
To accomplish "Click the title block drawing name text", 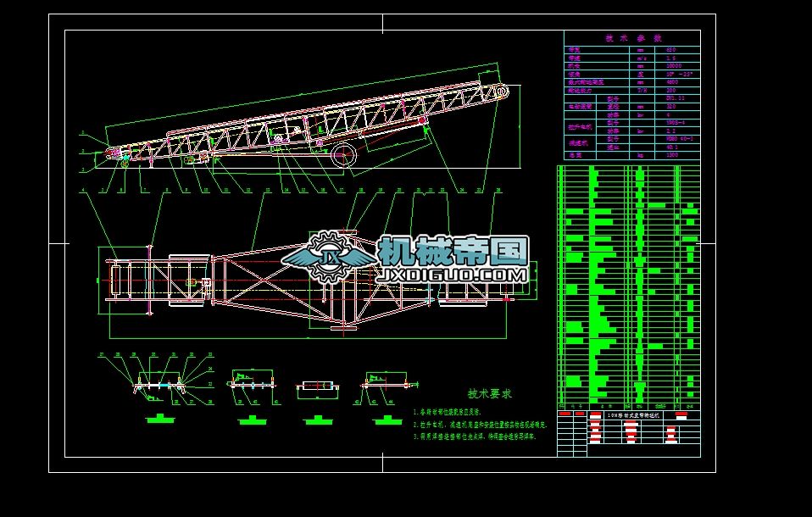I will [x=634, y=415].
